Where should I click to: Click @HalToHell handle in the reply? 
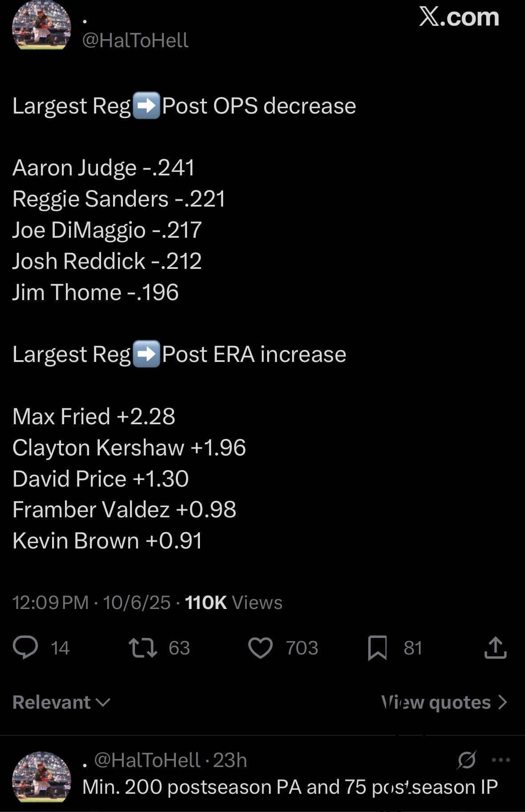click(147, 760)
